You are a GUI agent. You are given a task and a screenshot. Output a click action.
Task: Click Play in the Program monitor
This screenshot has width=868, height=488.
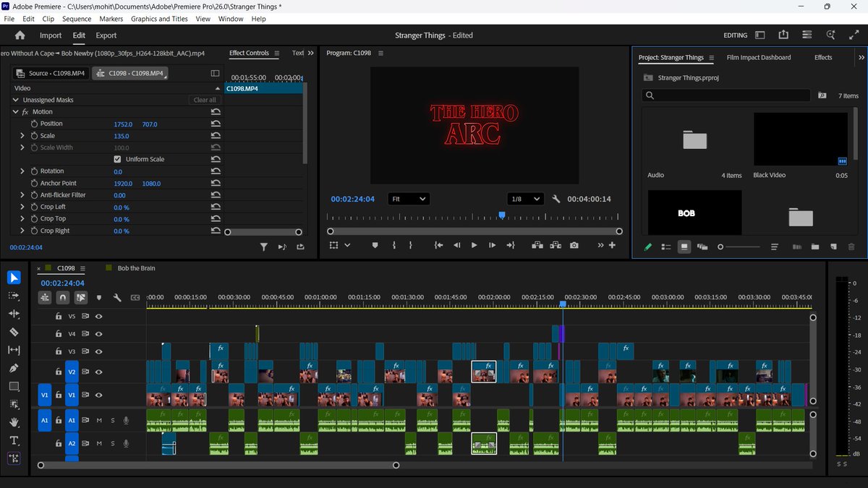474,245
